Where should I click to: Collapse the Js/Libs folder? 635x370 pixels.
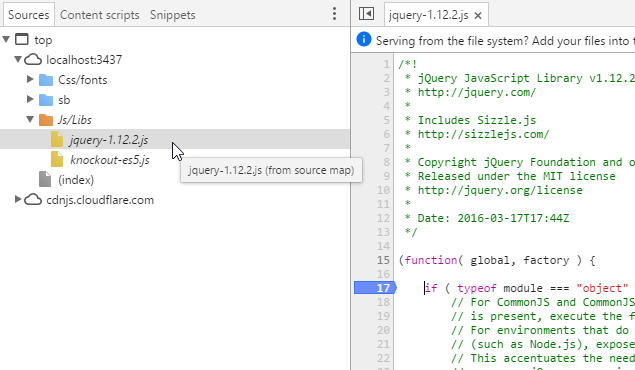pyautogui.click(x=30, y=119)
